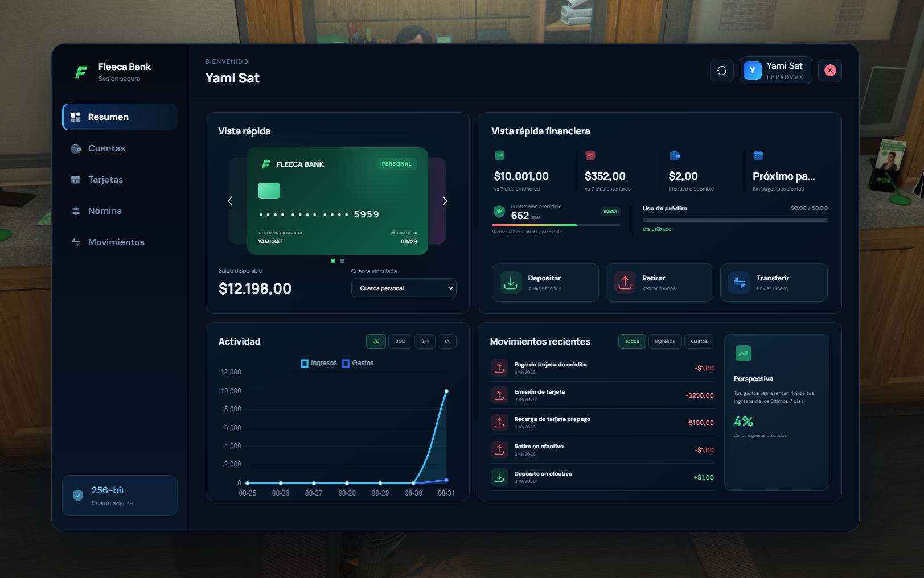Click the 256-bit security shield icon
This screenshot has height=578, width=924.
pyautogui.click(x=78, y=496)
